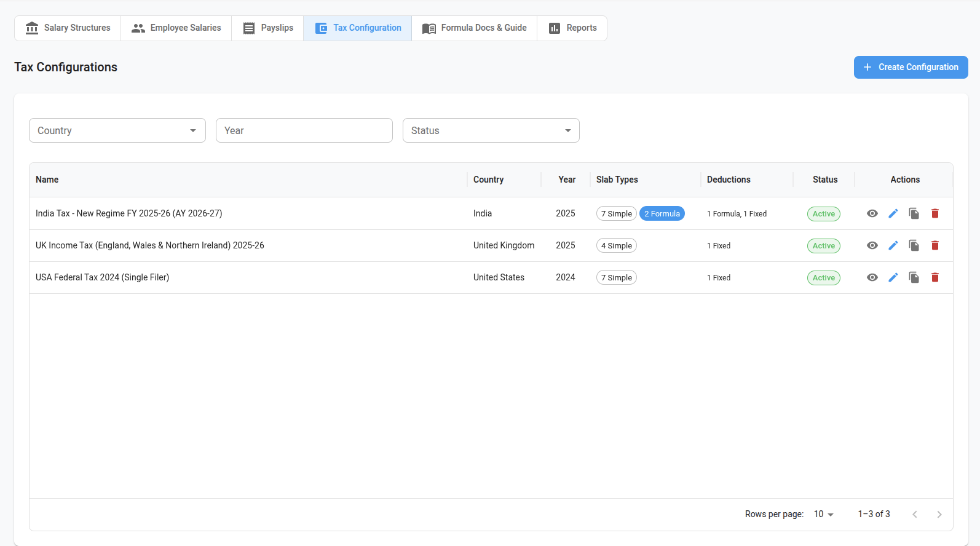Viewport: 980px width, 546px height.
Task: Edit the UK Income Tax configuration
Action: pos(893,245)
